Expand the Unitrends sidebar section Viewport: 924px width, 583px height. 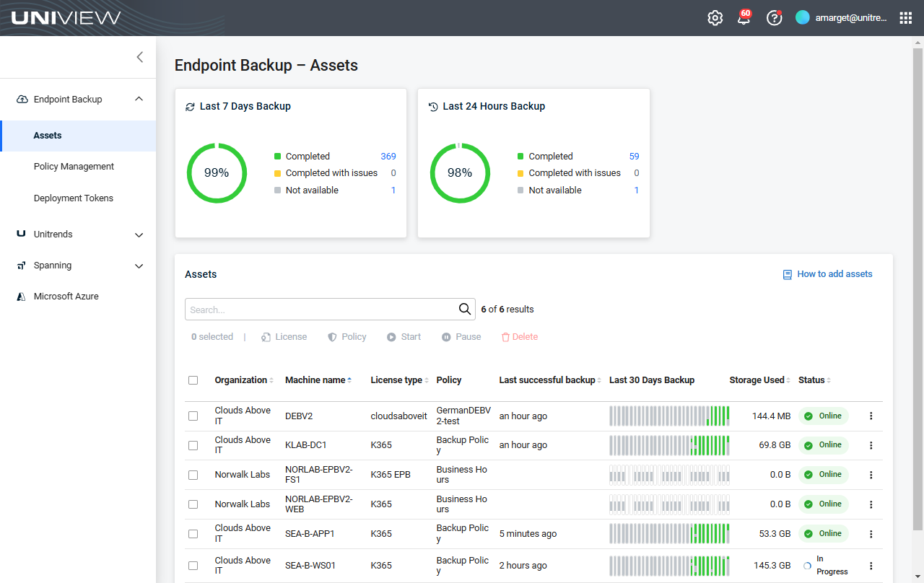click(139, 234)
